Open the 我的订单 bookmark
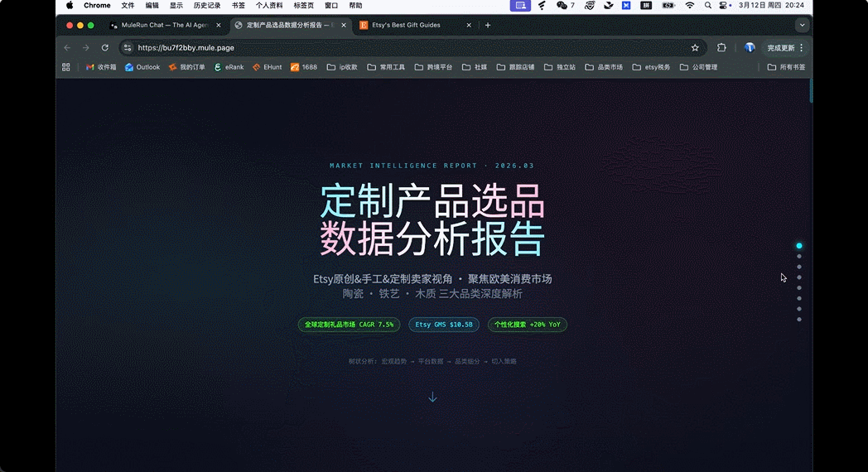Viewport: 868px width, 472px height. [x=186, y=67]
